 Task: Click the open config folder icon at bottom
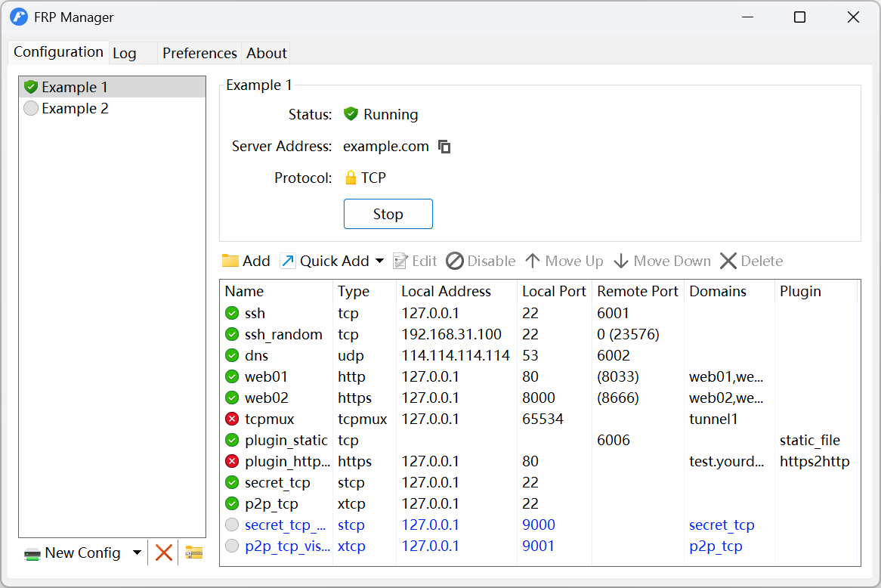194,552
